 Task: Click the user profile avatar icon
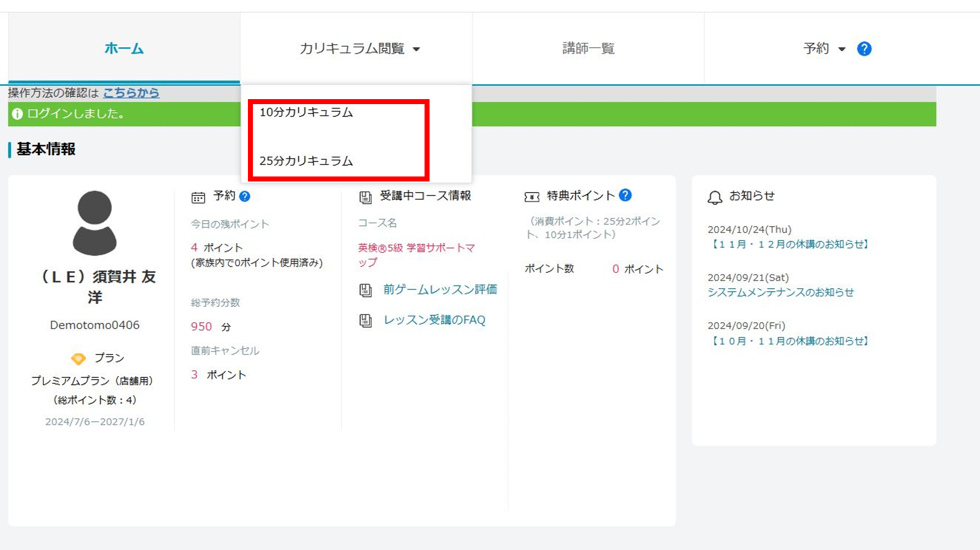click(95, 223)
